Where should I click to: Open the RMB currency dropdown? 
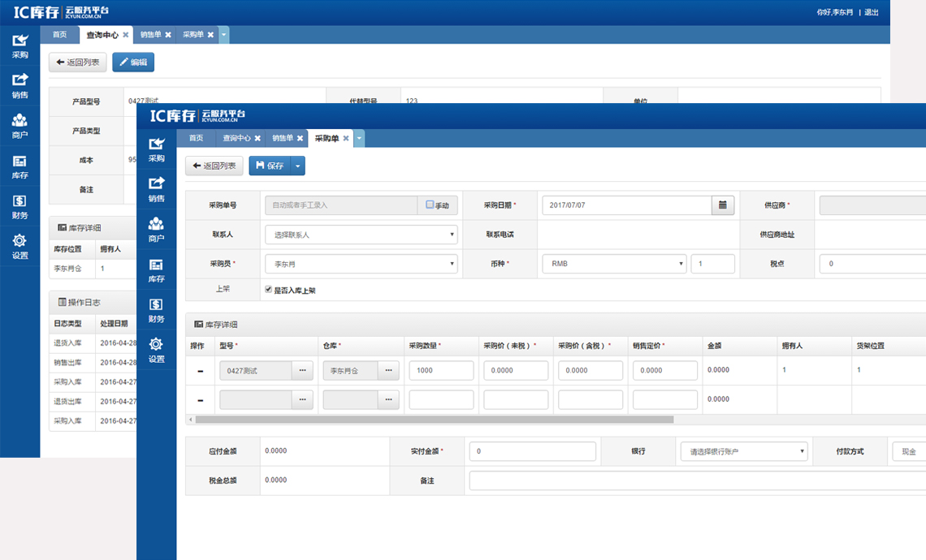[613, 264]
